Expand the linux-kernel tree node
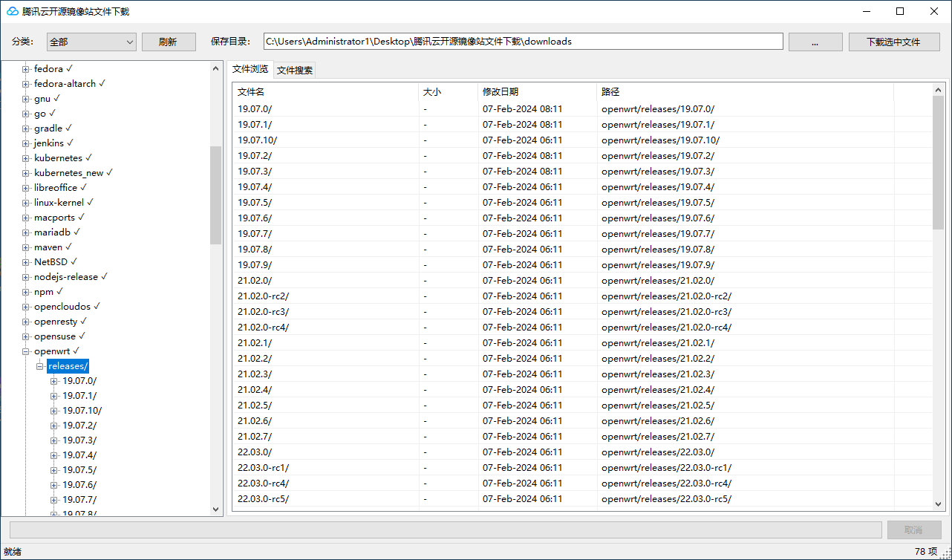 coord(26,203)
